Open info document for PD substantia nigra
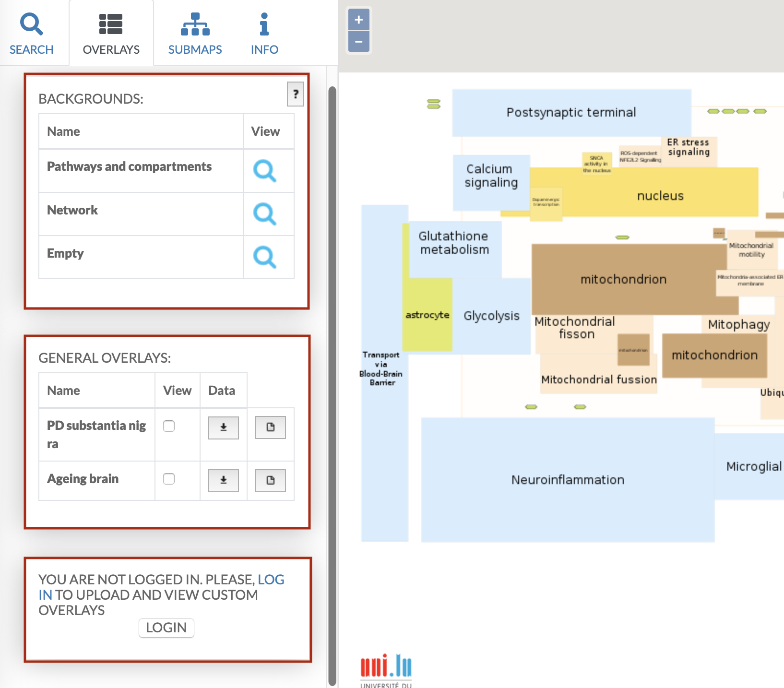 click(270, 427)
